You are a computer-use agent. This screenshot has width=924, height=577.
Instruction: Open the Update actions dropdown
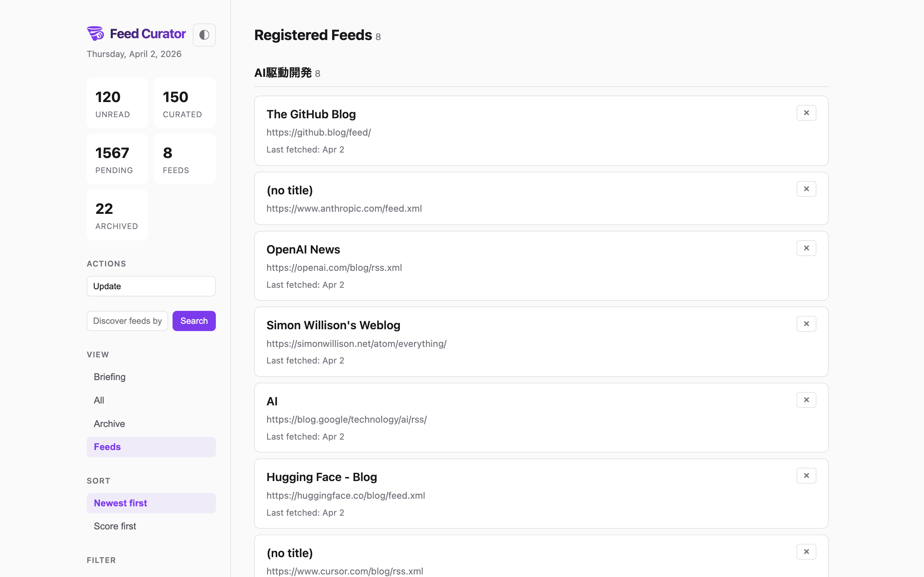coord(151,286)
